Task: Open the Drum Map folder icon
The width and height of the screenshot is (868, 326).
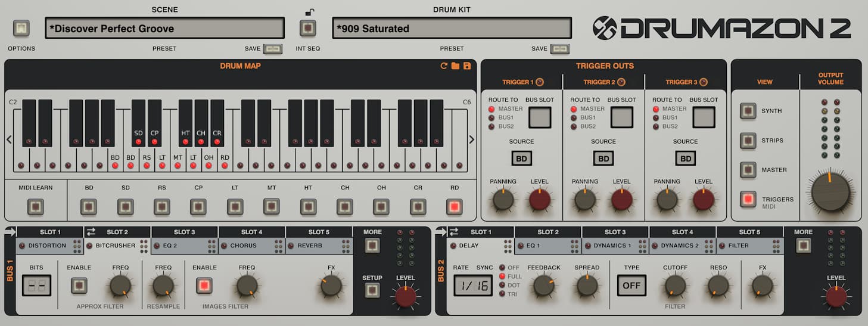Action: pyautogui.click(x=455, y=66)
